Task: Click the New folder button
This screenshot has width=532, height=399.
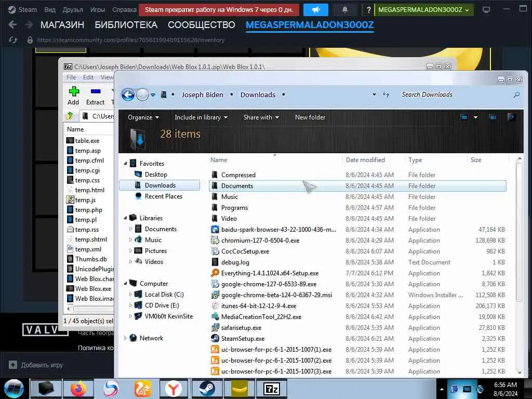Action: (310, 117)
